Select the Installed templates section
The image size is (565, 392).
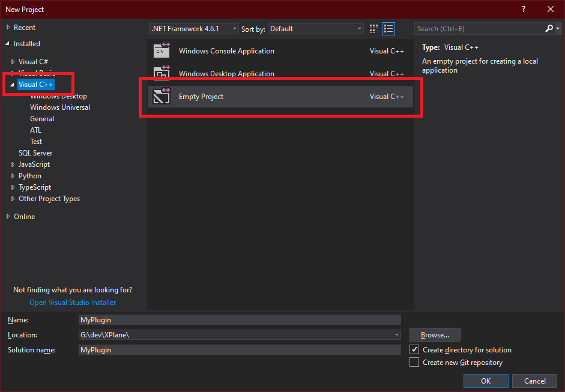coord(26,43)
